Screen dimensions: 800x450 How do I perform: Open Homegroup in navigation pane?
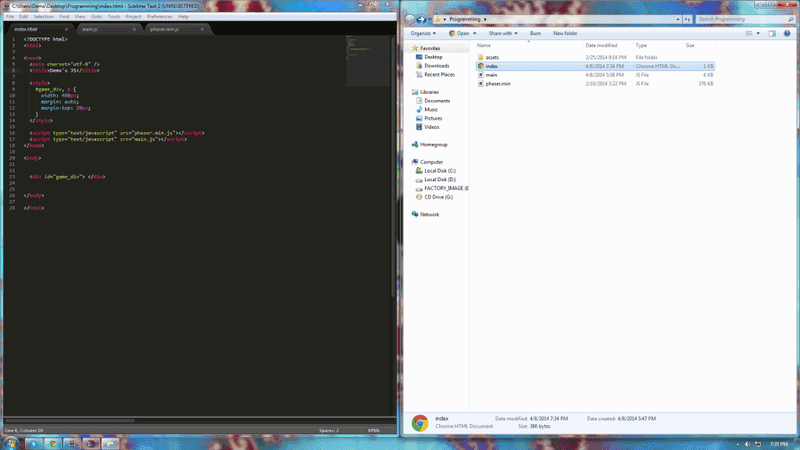[x=433, y=144]
